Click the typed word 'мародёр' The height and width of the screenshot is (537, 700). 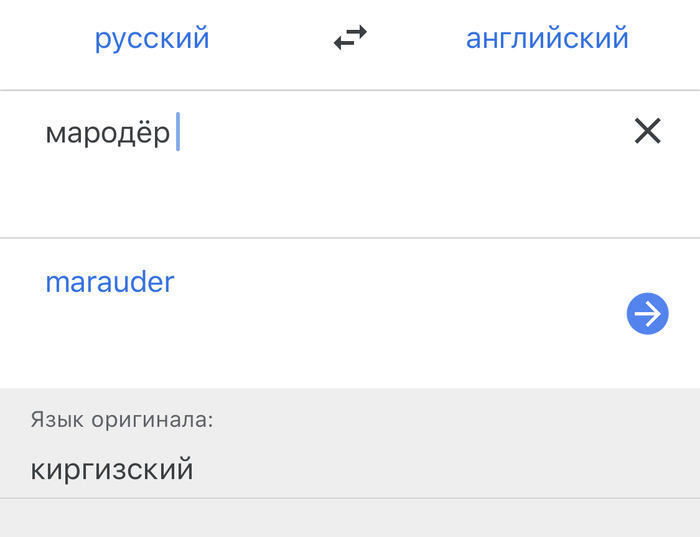pyautogui.click(x=108, y=133)
